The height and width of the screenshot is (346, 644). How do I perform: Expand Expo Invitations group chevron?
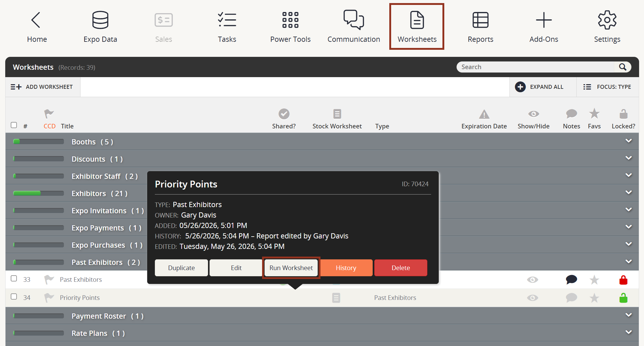tap(629, 210)
